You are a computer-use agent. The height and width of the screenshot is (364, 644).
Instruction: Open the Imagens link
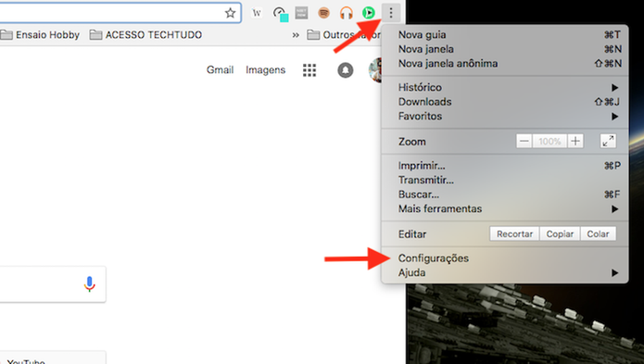[265, 70]
